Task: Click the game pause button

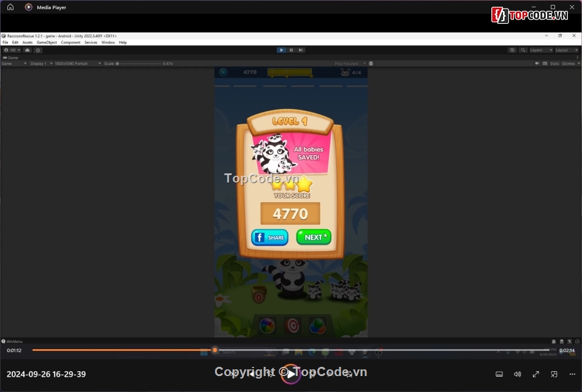Action: point(223,72)
